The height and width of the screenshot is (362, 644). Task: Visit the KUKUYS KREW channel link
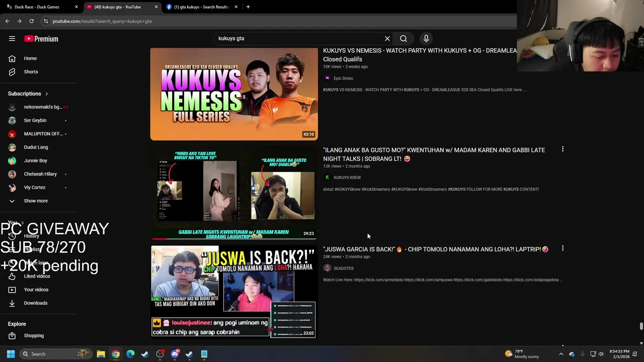coord(347,177)
